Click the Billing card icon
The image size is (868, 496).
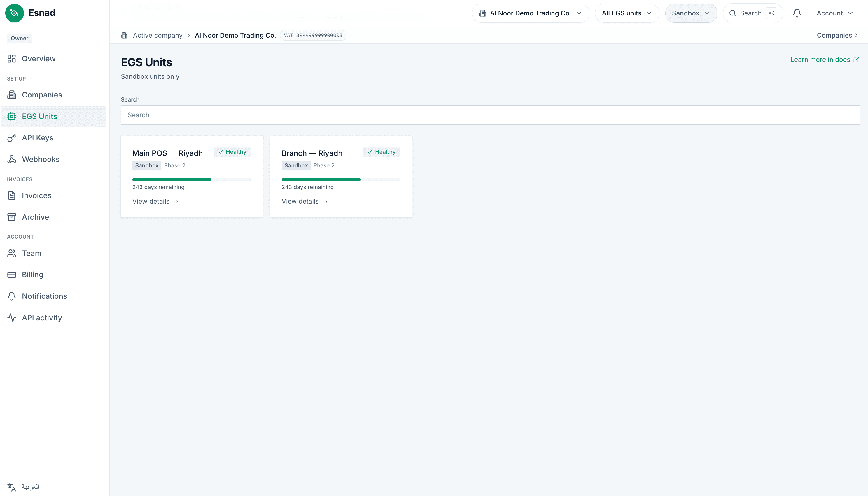[x=12, y=275]
